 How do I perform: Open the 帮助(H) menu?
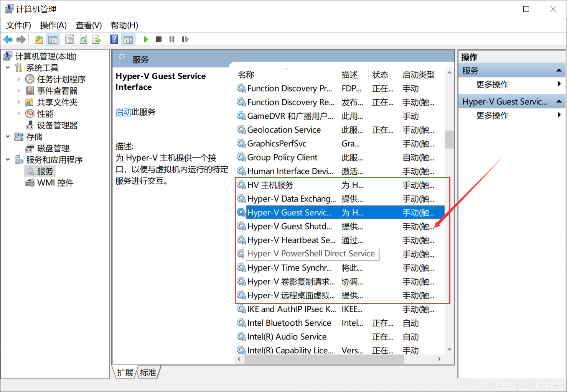tap(124, 25)
